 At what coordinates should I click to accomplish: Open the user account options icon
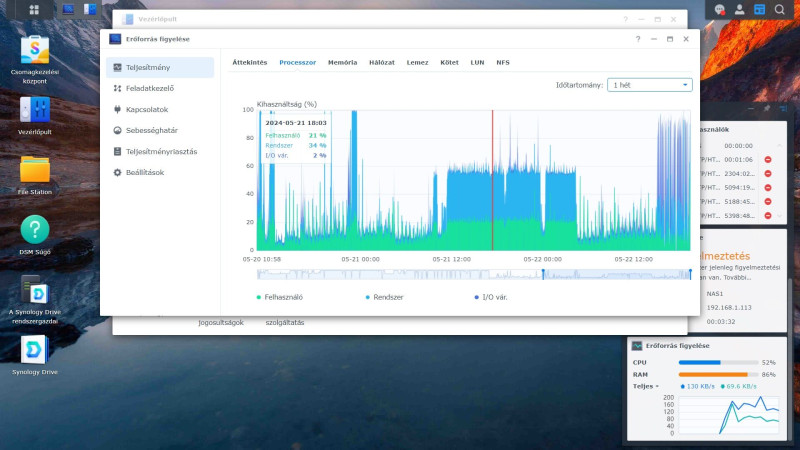pyautogui.click(x=739, y=9)
